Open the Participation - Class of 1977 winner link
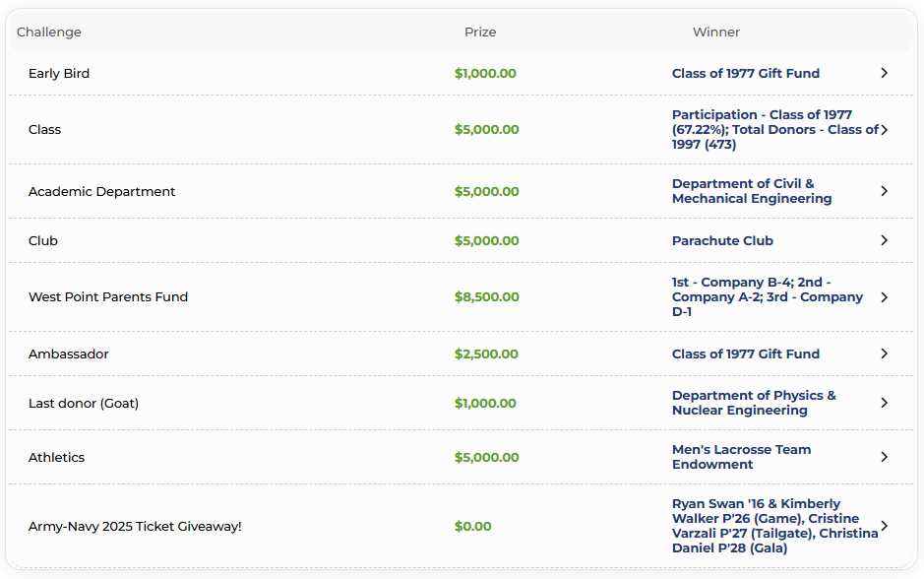The image size is (924, 579). click(774, 130)
